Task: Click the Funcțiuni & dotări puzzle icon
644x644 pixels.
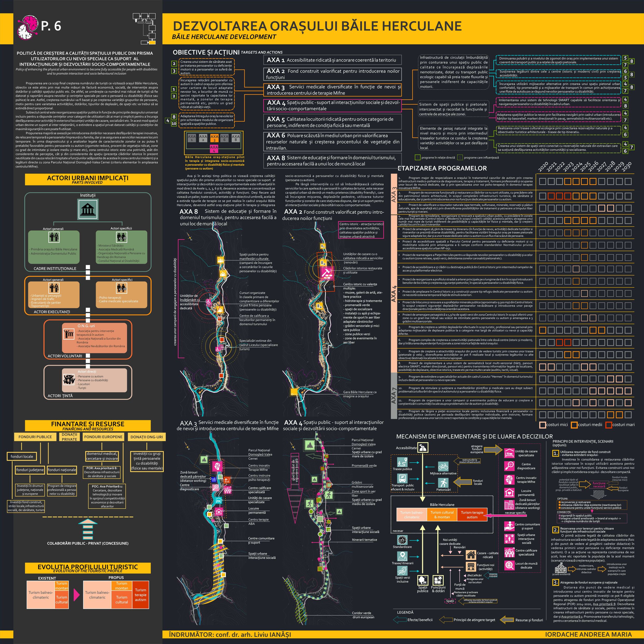Action: point(438,580)
